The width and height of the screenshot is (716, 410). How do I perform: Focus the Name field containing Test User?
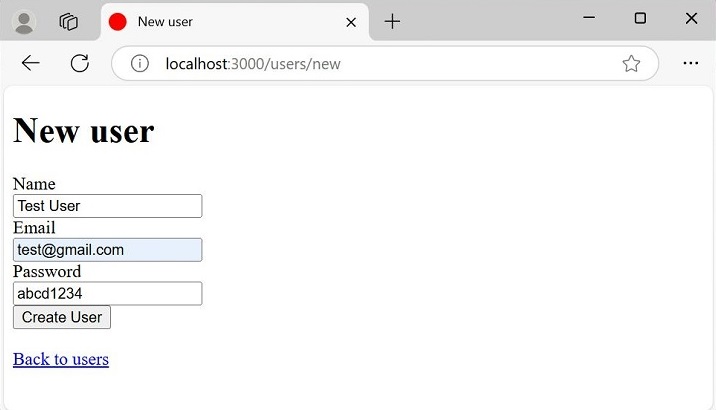tap(107, 206)
